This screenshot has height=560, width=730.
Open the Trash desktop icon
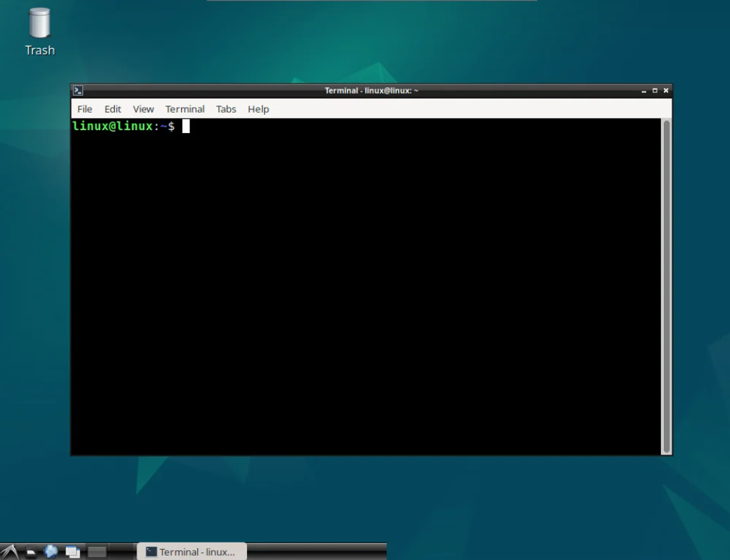click(39, 32)
